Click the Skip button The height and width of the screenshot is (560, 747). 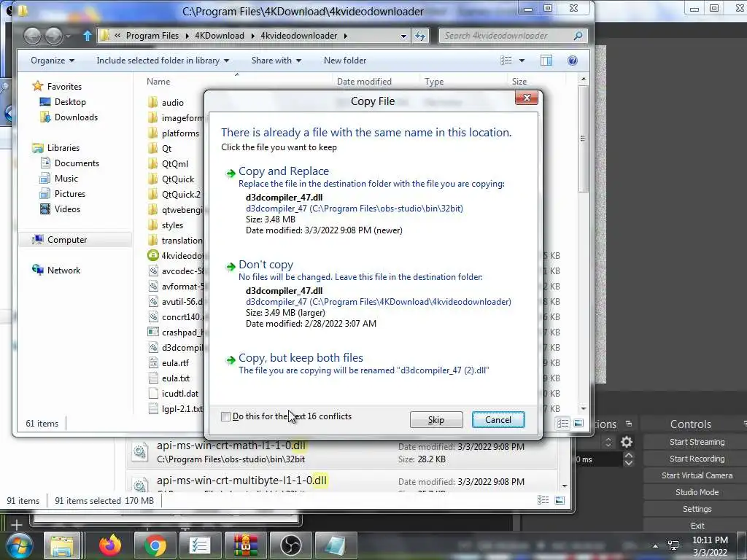[x=436, y=420]
